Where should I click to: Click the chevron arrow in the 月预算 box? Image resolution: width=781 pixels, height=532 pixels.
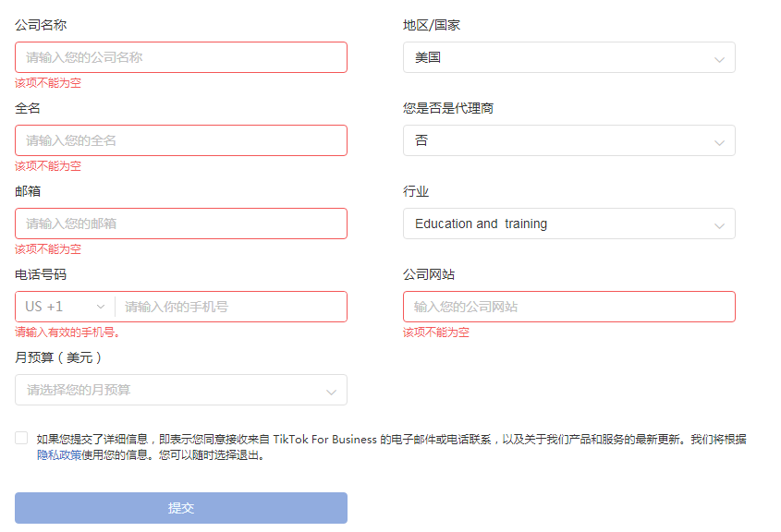[332, 392]
